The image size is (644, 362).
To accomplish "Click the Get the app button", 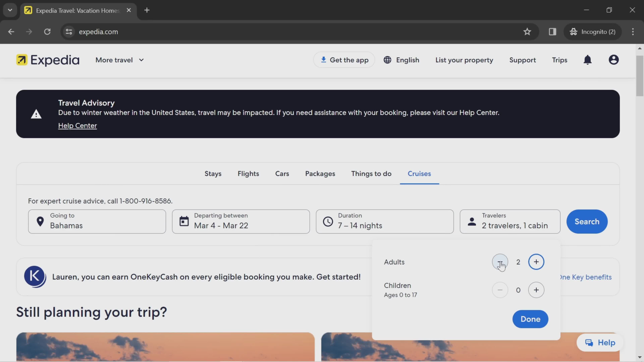I will pyautogui.click(x=344, y=60).
